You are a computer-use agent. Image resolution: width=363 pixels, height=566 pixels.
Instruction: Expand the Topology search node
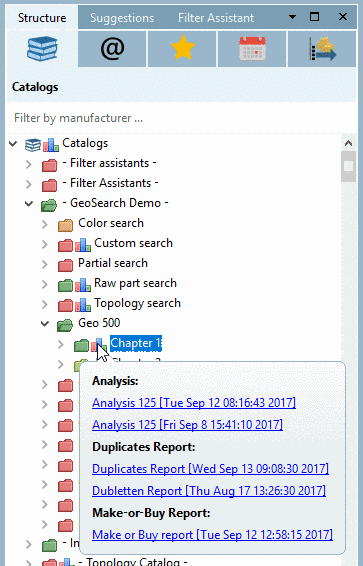[45, 305]
